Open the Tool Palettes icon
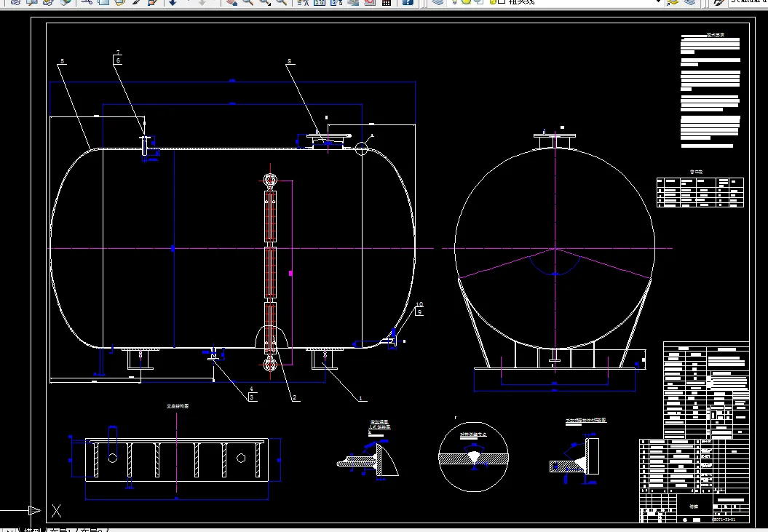Image resolution: width=768 pixels, height=532 pixels. coord(336,2)
